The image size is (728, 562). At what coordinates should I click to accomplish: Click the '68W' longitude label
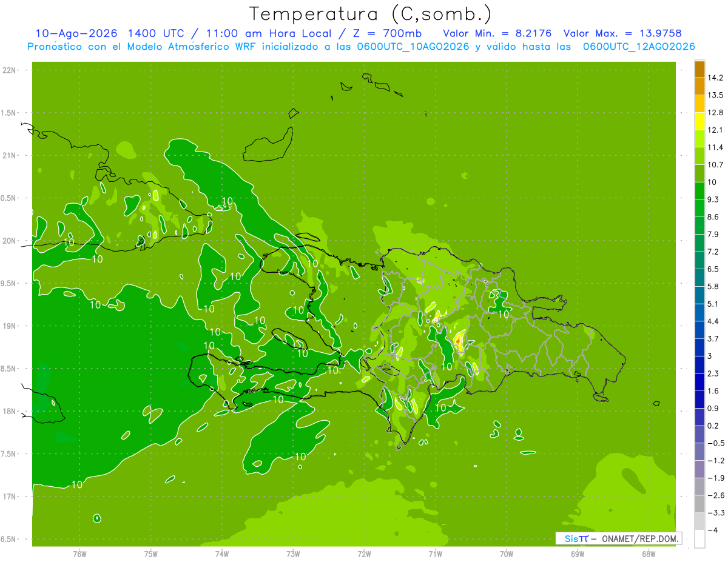point(649,554)
